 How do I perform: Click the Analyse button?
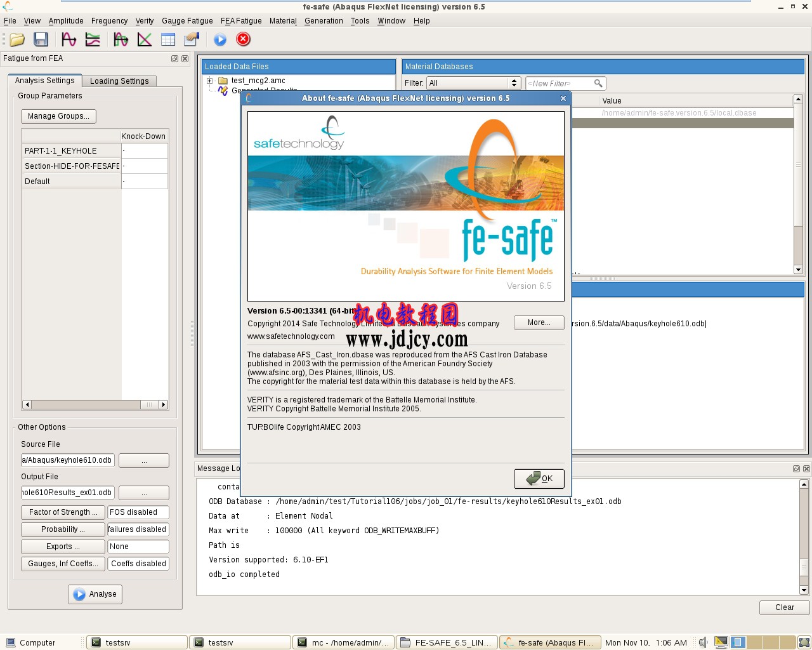pyautogui.click(x=95, y=594)
